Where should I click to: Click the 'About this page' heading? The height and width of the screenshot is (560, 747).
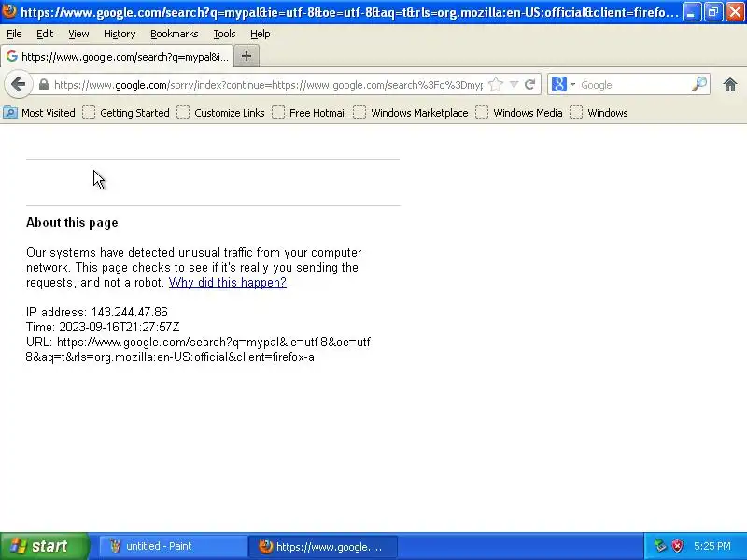pyautogui.click(x=72, y=222)
